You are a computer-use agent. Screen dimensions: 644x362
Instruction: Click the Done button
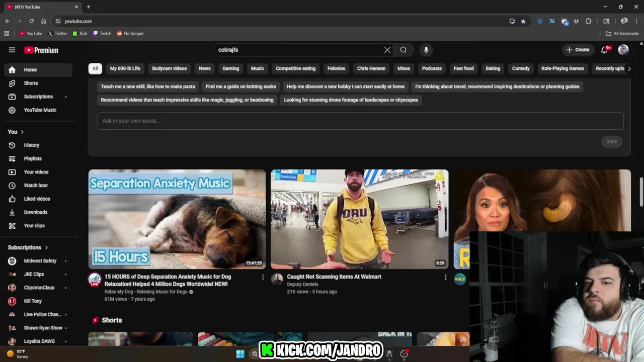611,141
